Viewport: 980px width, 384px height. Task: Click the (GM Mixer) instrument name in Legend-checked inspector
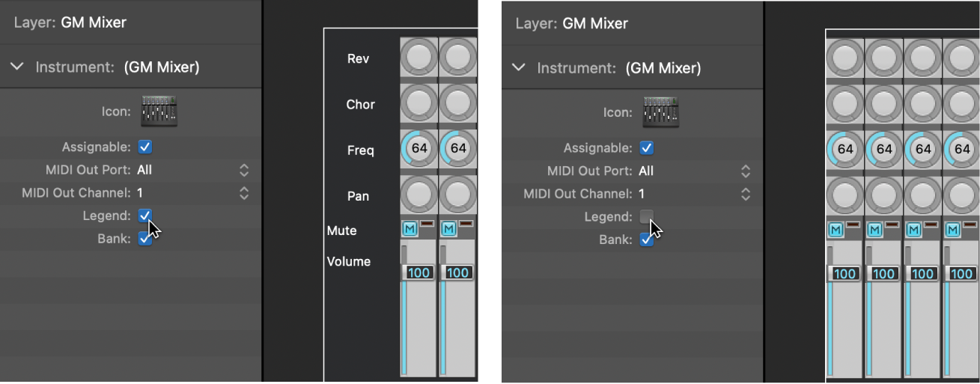(162, 67)
